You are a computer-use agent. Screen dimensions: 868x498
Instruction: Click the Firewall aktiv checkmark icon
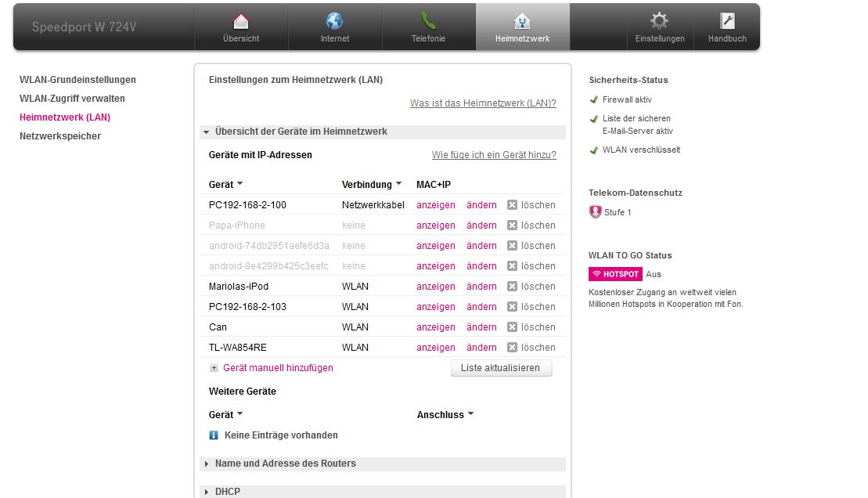tap(594, 99)
